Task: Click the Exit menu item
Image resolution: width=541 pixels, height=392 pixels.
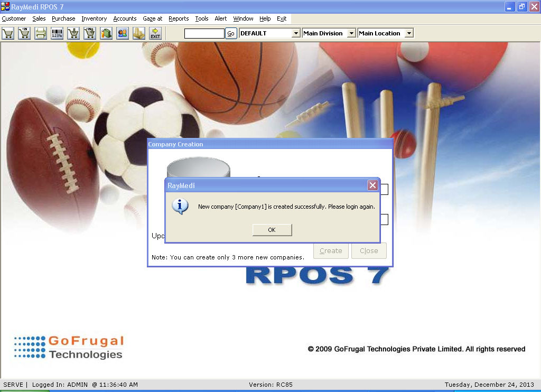Action: click(282, 18)
